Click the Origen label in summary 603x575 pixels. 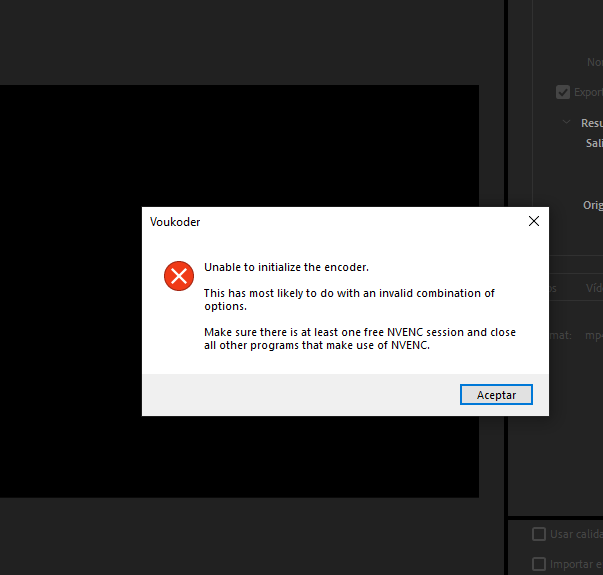(593, 205)
